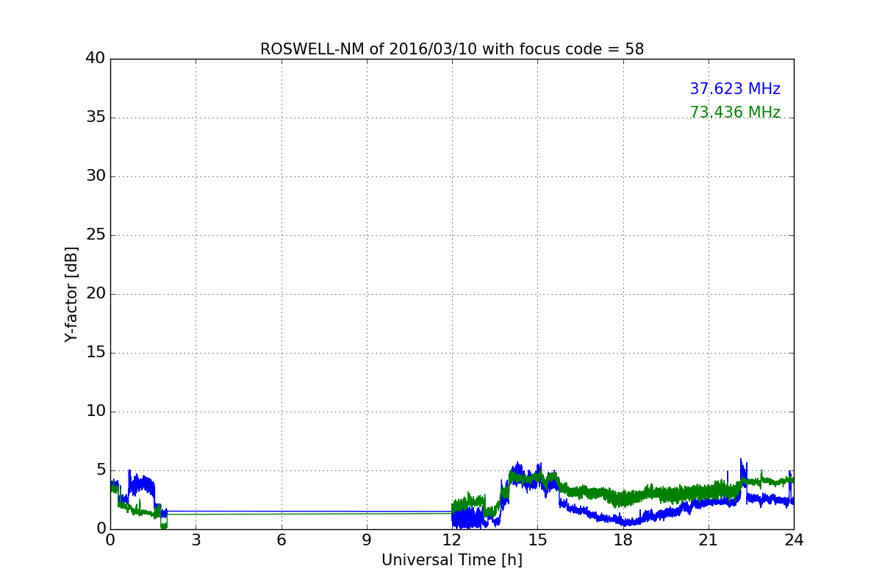Click the Universal Time [h] axis label

452,560
